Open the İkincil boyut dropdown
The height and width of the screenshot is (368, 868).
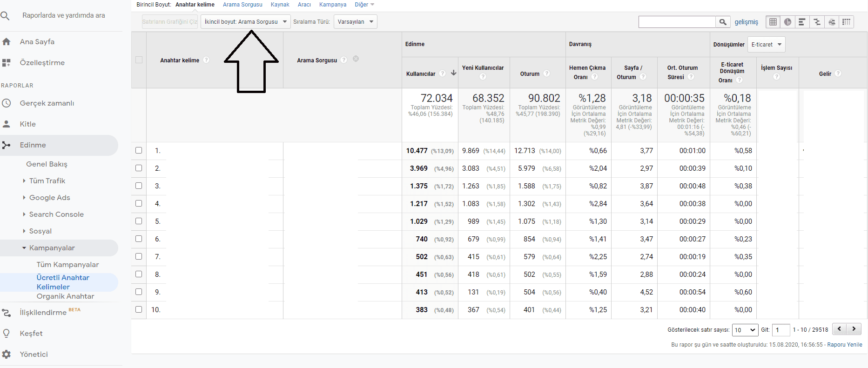pos(245,22)
